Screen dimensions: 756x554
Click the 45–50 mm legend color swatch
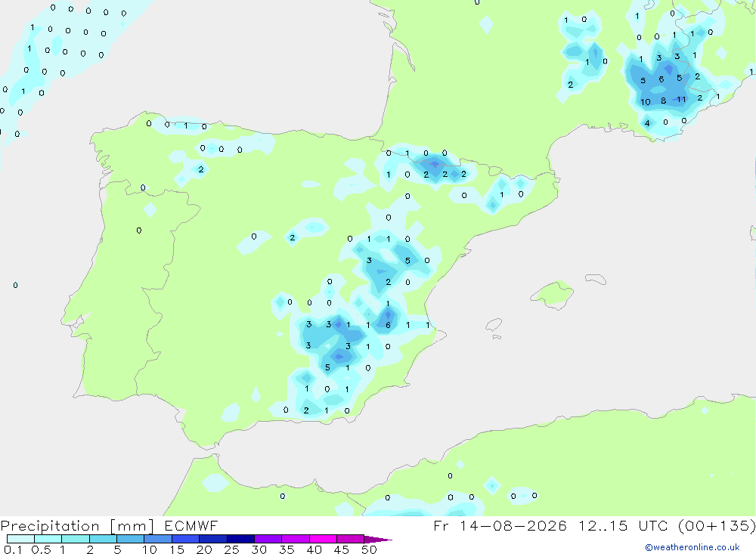click(351, 539)
